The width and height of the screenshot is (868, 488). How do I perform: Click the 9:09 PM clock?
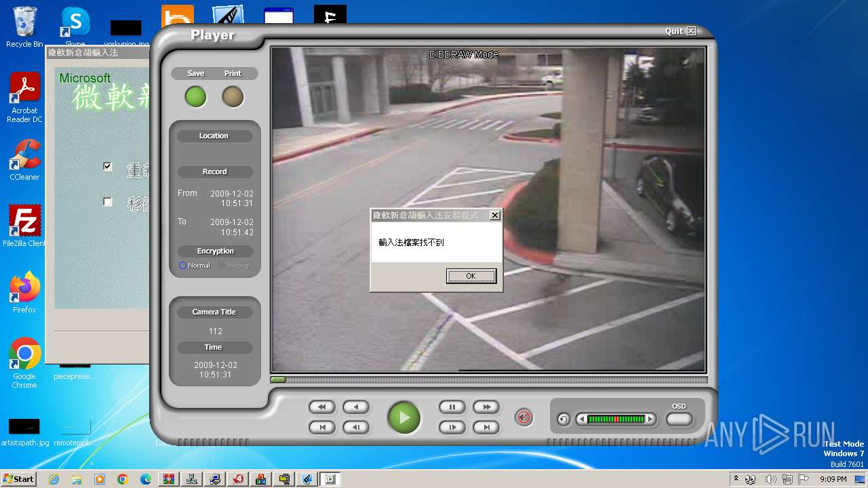coord(833,479)
